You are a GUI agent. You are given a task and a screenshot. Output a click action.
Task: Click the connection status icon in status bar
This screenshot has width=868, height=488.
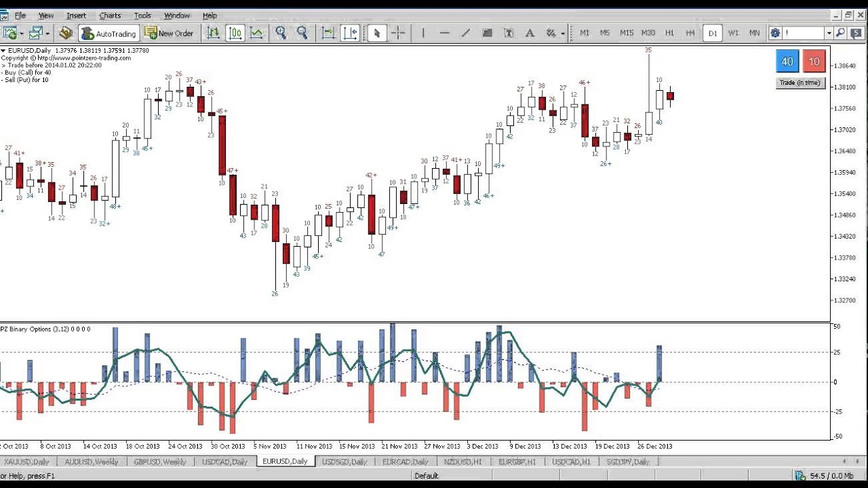pyautogui.click(x=800, y=476)
